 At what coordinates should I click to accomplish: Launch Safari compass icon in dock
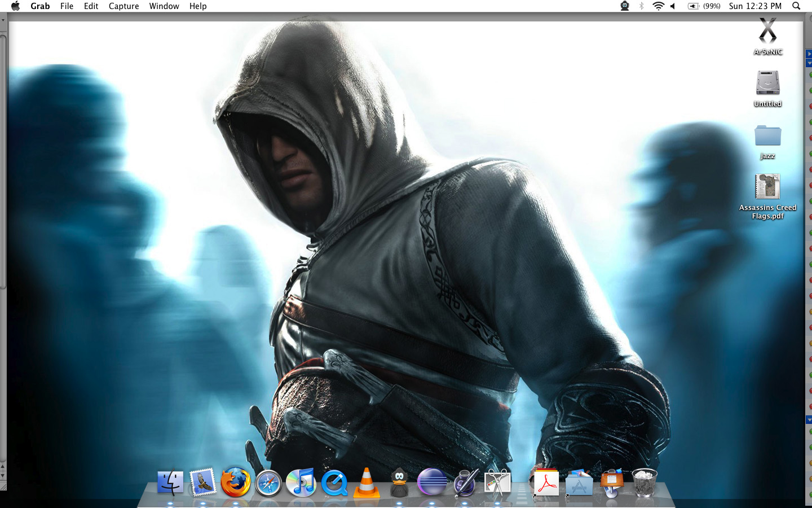tap(268, 484)
